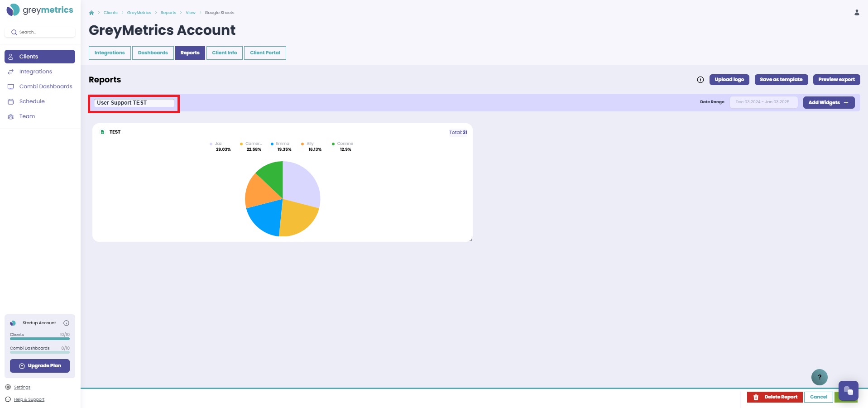Click the greymetrics logo
Viewport: 868px width, 408px height.
pyautogui.click(x=40, y=10)
